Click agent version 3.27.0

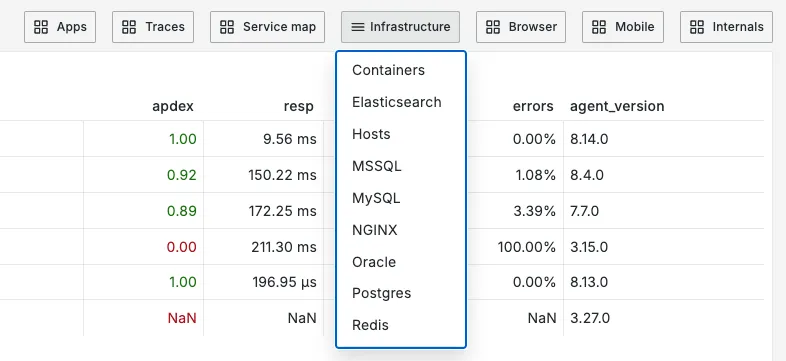click(x=590, y=318)
